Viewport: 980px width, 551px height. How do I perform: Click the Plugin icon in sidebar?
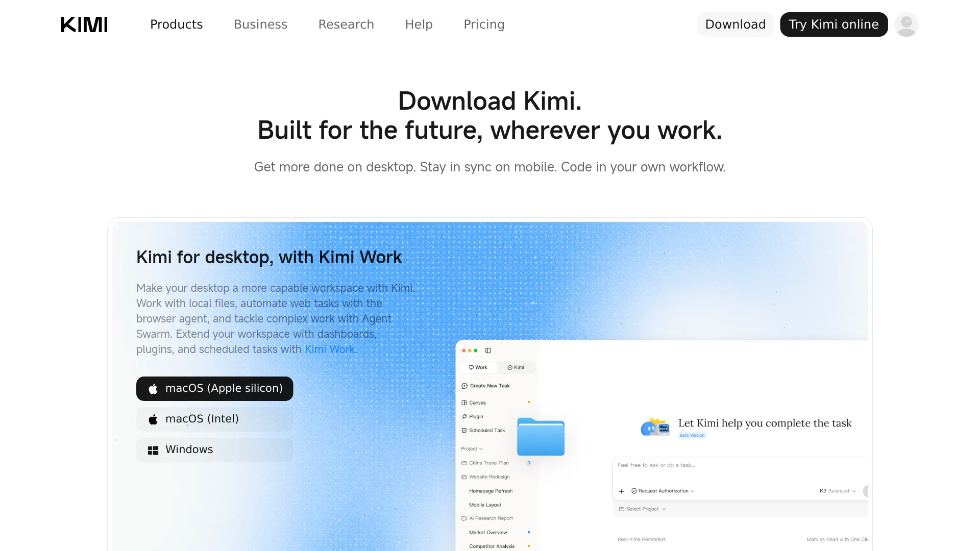[x=464, y=416]
